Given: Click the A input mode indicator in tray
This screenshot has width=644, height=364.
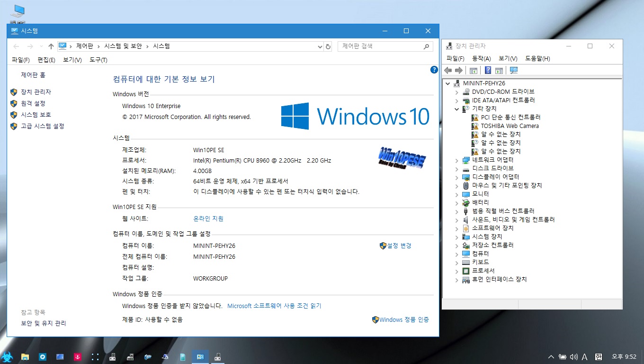Looking at the screenshot, I should point(585,357).
